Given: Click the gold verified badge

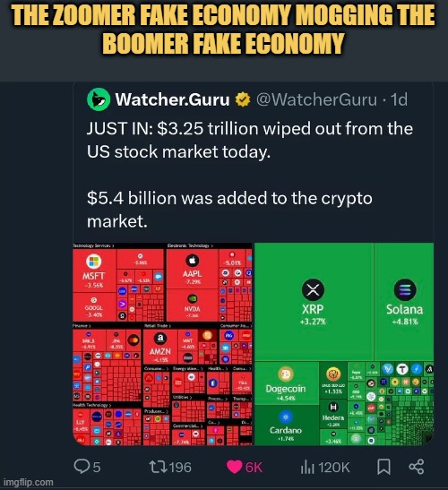Looking at the screenshot, I should click(x=243, y=99).
